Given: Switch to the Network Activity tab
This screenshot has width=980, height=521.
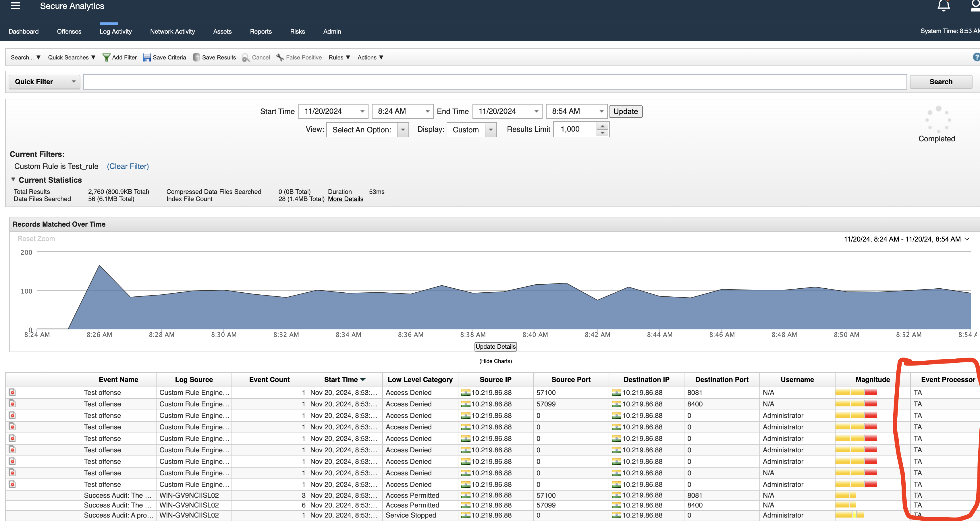Looking at the screenshot, I should click(x=172, y=32).
